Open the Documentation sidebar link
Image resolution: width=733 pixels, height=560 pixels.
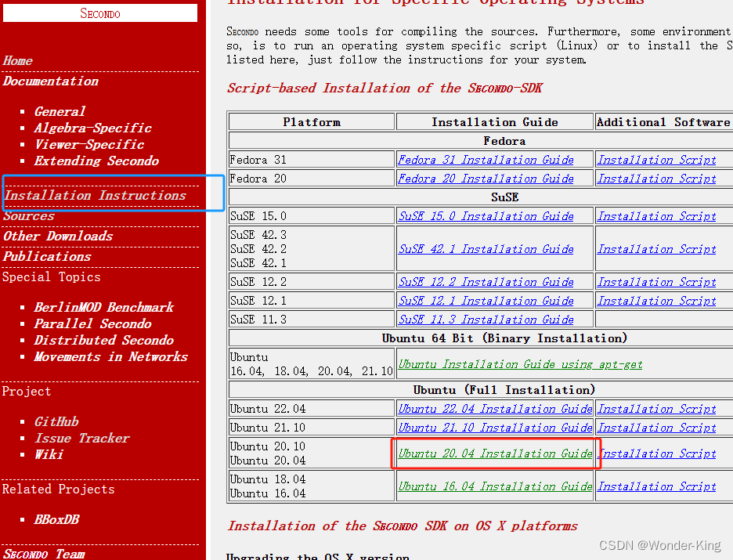[x=50, y=81]
